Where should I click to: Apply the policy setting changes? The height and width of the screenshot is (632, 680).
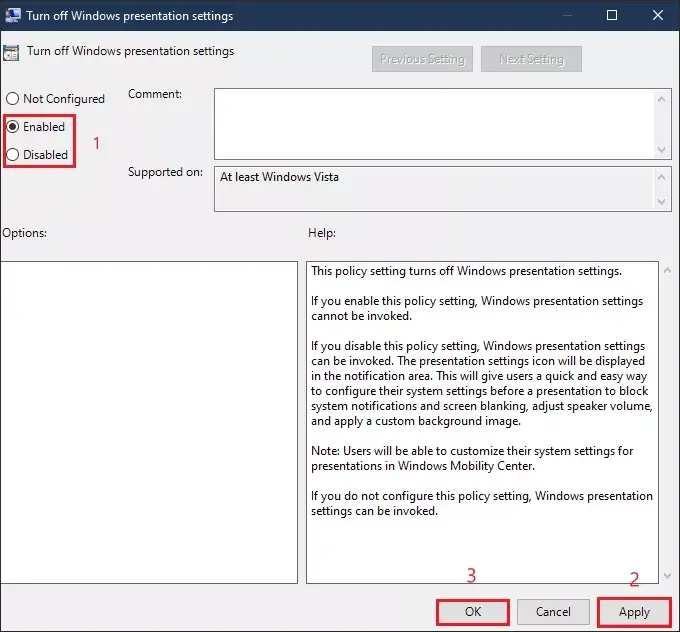pos(634,612)
